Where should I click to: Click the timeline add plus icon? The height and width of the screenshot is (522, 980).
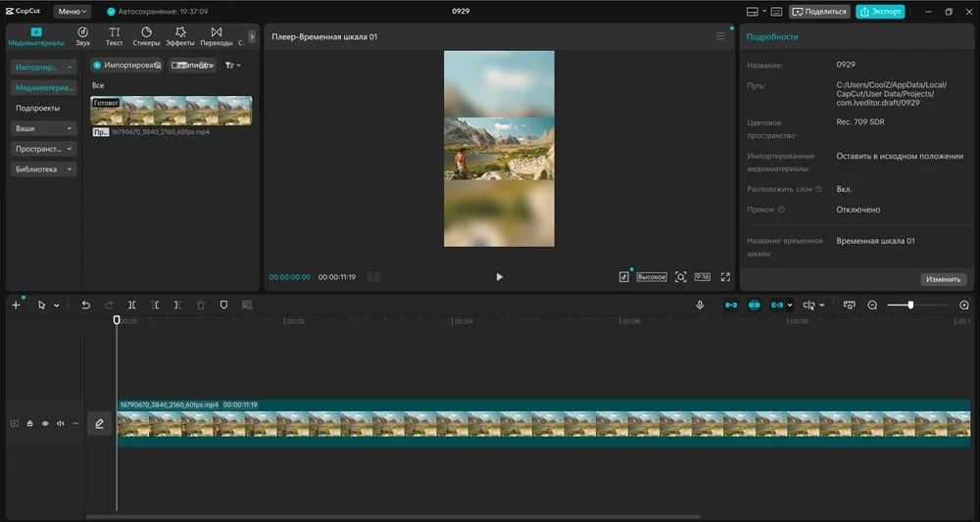pyautogui.click(x=17, y=305)
